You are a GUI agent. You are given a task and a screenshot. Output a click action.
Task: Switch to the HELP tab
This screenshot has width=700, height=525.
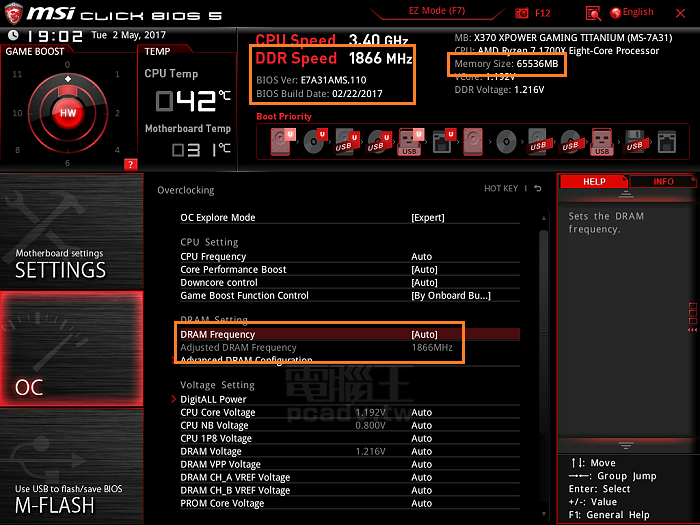click(x=594, y=181)
